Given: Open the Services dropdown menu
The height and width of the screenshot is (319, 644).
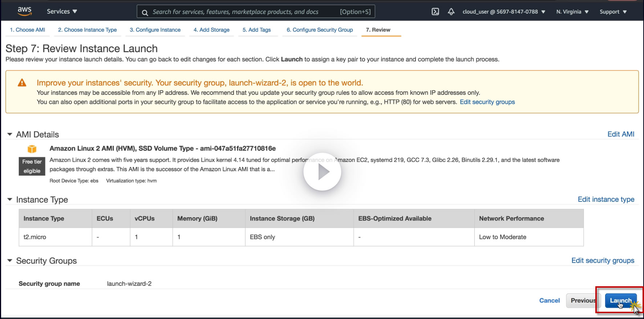Looking at the screenshot, I should coord(62,12).
